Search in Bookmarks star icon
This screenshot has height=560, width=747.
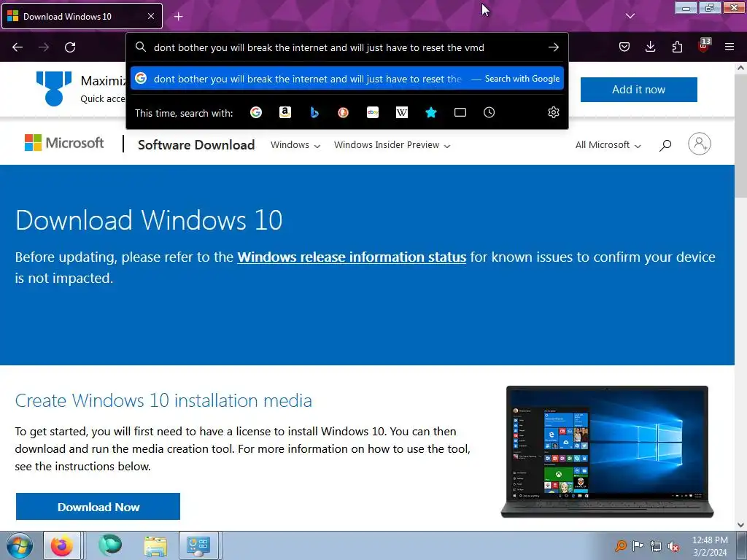[430, 112]
